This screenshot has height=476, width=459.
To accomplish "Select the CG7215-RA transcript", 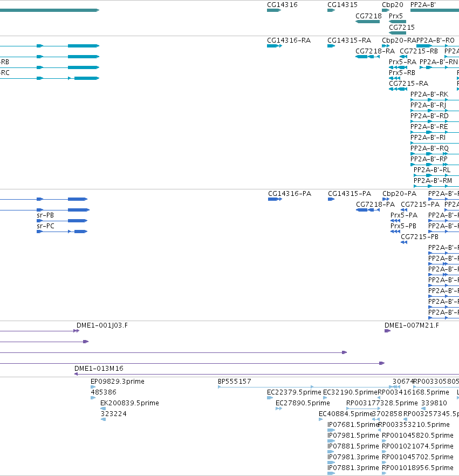I will pyautogui.click(x=398, y=89).
